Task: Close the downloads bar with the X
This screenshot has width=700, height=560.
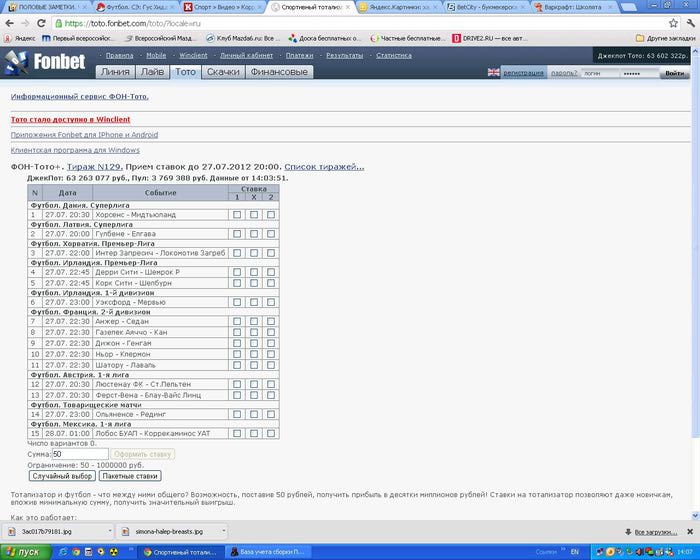Action: click(x=690, y=531)
